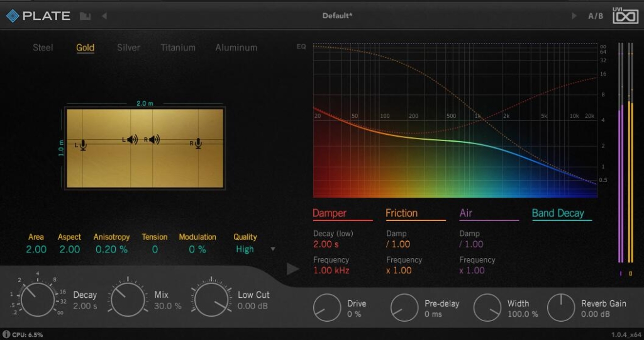This screenshot has width=644, height=340.
Task: Open the Friction section tab
Action: tap(401, 213)
